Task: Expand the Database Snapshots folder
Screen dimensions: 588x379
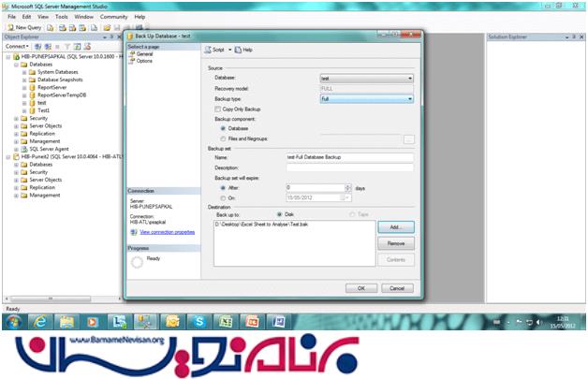Action: (x=24, y=80)
